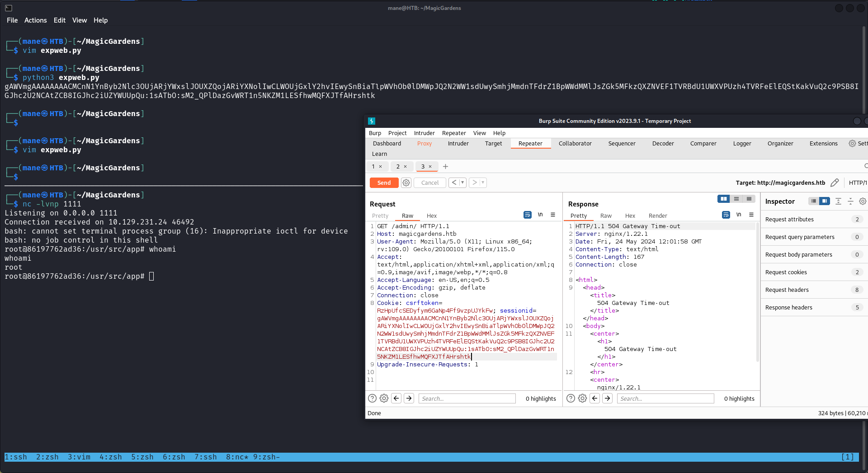Open the Project menu in Burp
The width and height of the screenshot is (868, 473).
pos(397,133)
